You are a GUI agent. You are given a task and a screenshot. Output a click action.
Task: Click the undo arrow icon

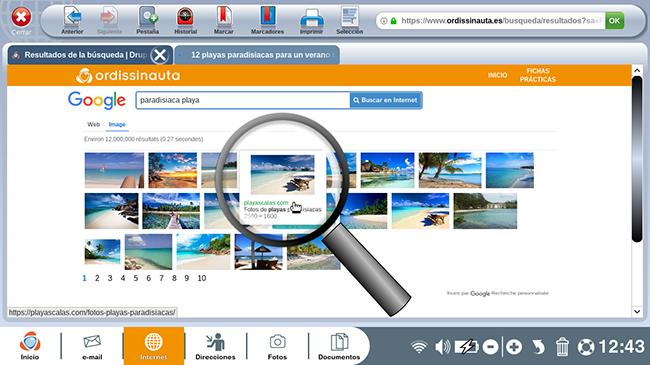click(538, 347)
